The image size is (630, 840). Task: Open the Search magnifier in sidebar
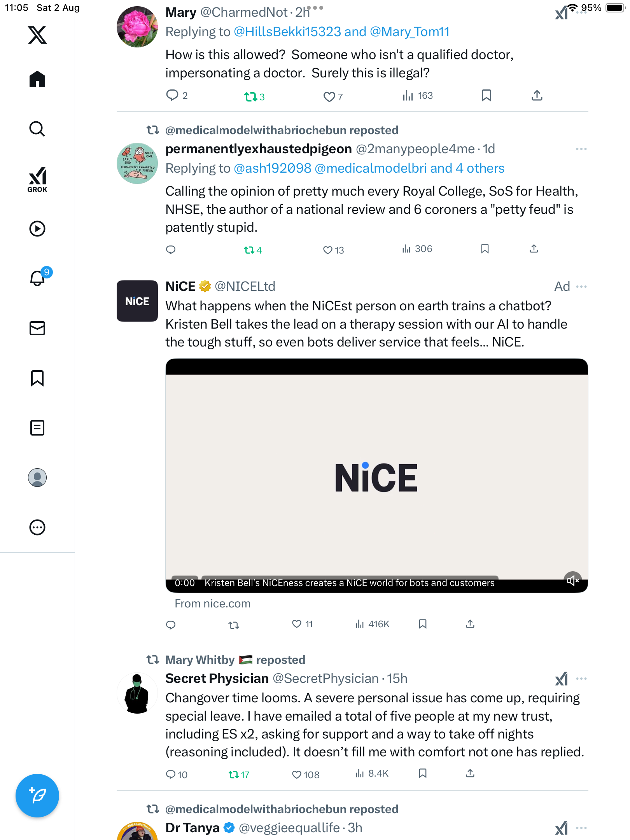[x=37, y=129]
